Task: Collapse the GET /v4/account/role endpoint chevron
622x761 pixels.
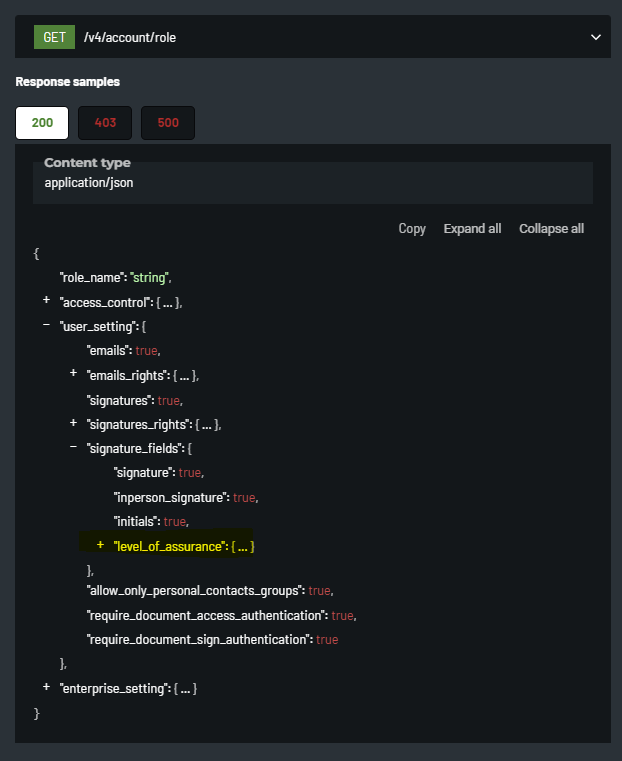Action: click(x=596, y=38)
